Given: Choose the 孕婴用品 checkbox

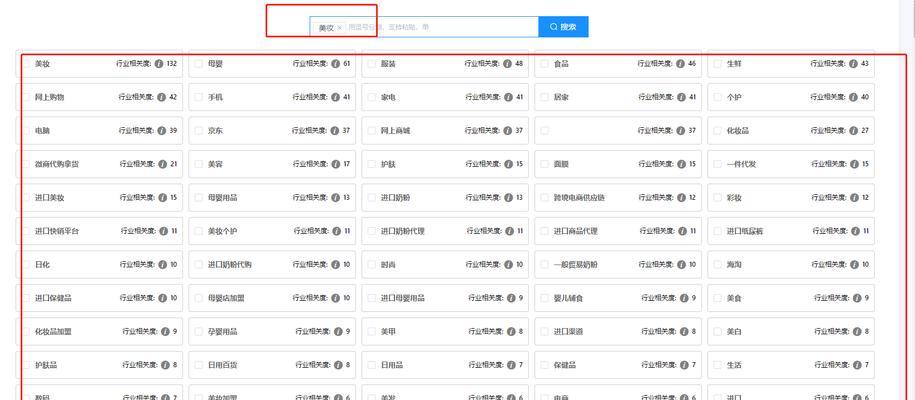Looking at the screenshot, I should coord(198,331).
